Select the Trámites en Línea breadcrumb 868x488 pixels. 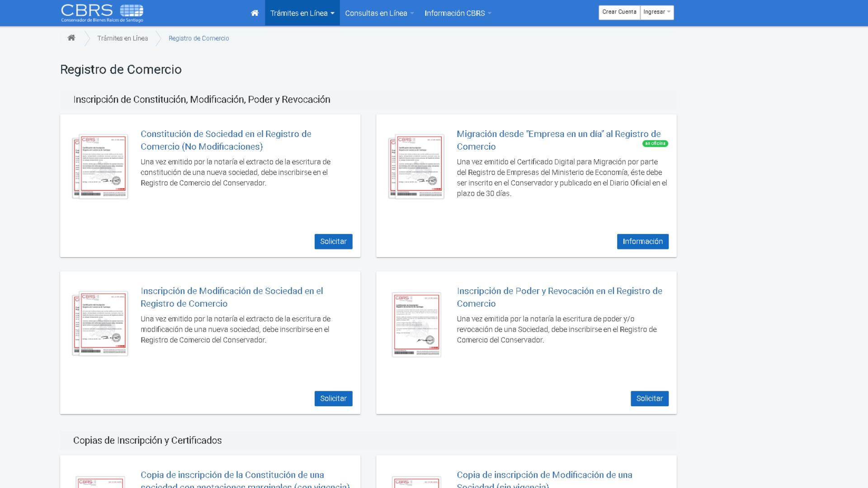tap(123, 38)
